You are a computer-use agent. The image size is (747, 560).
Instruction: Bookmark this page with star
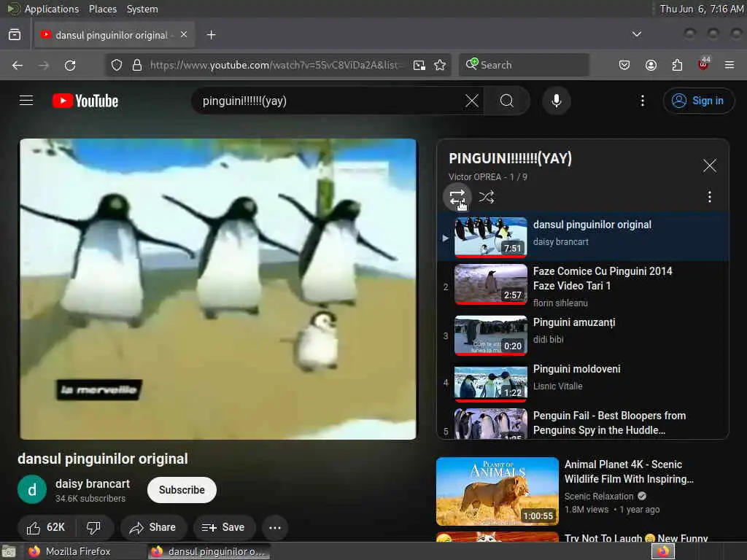(x=440, y=65)
